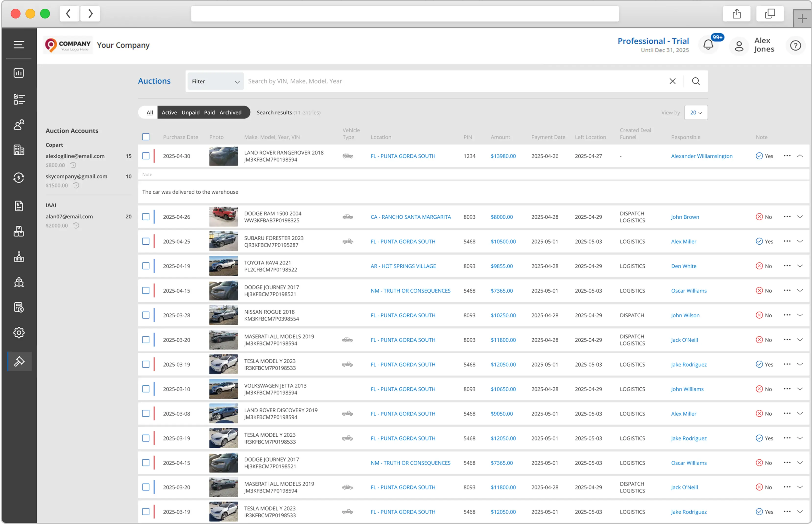The width and height of the screenshot is (812, 524).
Task: Open the money circulation sidebar icon
Action: (x=19, y=178)
